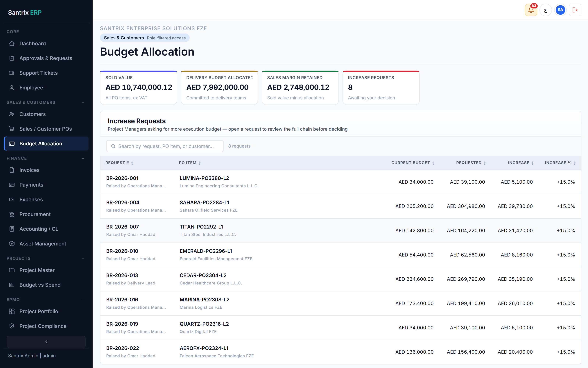Image resolution: width=588 pixels, height=368 pixels.
Task: Click the Payments card icon
Action: coord(12,185)
